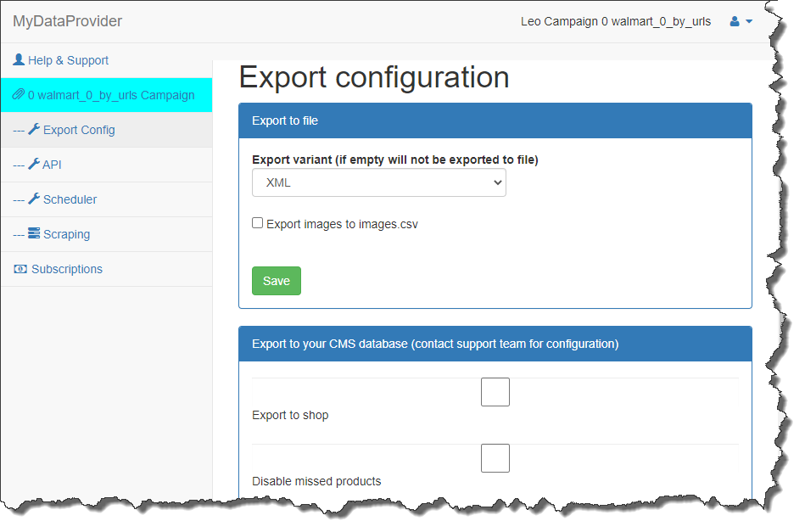Image resolution: width=805 pixels, height=532 pixels.
Task: Click the green Save button
Action: click(277, 281)
